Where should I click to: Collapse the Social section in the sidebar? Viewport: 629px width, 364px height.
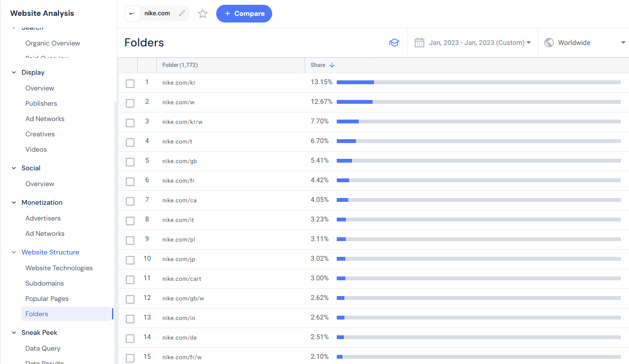point(13,168)
